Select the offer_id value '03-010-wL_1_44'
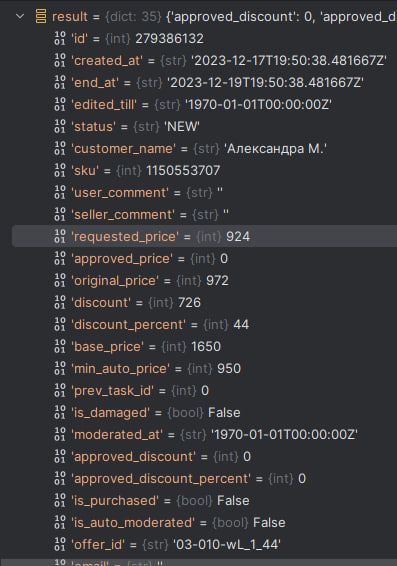Screen dimensions: 397x566 coord(227,545)
